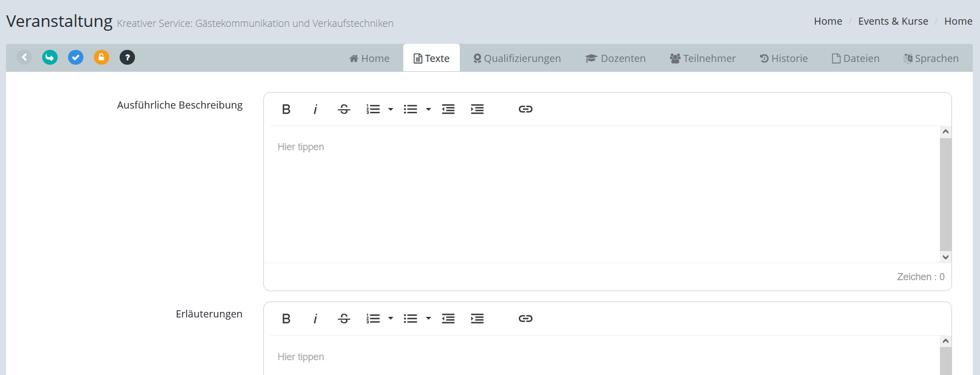Open Events & Kurse breadcrumb link
This screenshot has width=980, height=375.
click(893, 21)
